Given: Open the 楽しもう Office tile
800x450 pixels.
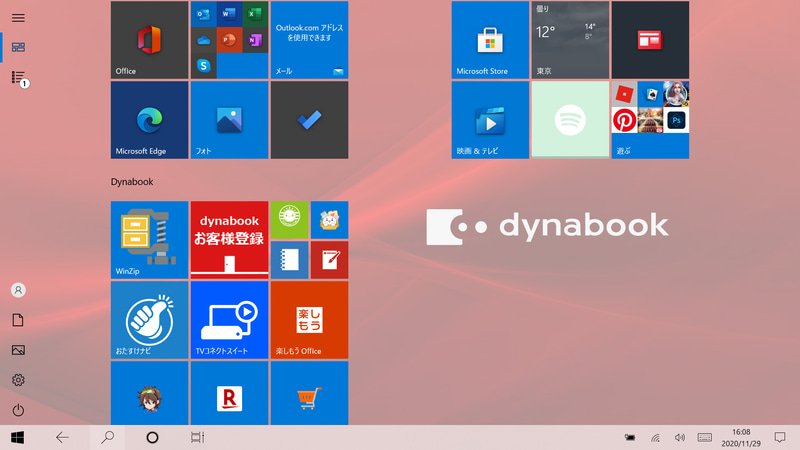Looking at the screenshot, I should pos(309,320).
